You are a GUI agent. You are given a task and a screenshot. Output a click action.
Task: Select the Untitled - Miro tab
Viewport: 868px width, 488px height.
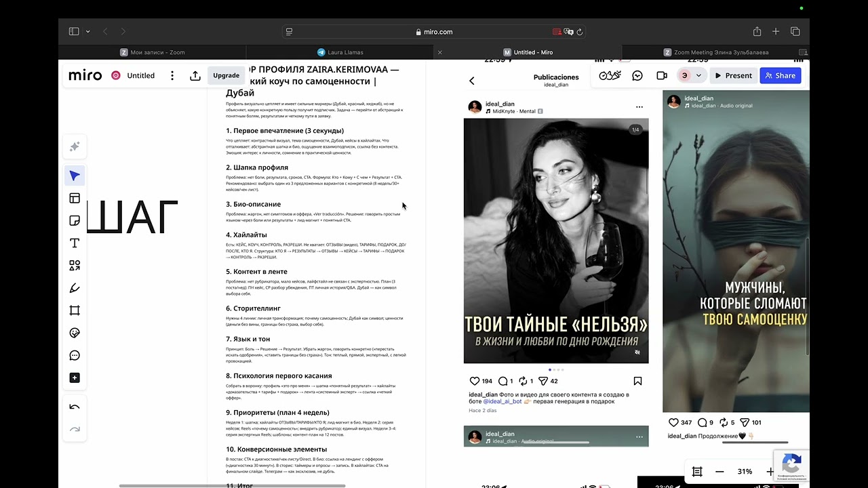pos(528,52)
